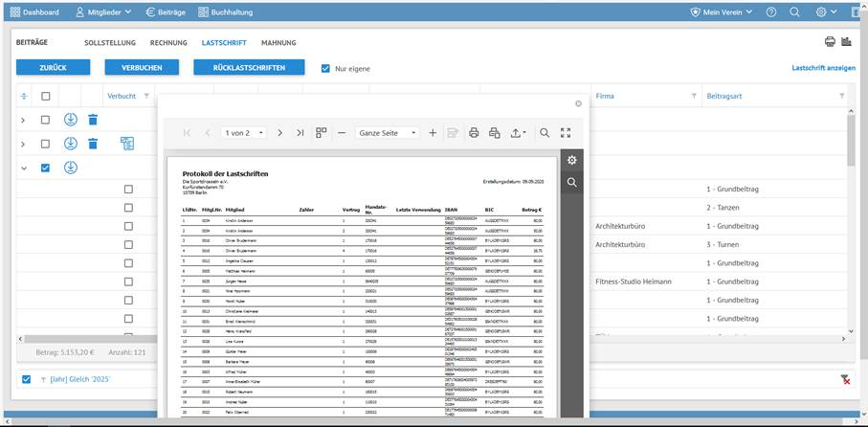Screen dimensions: 868x427
Task: Follow the Lastschrift anzeigen link
Action: point(823,69)
